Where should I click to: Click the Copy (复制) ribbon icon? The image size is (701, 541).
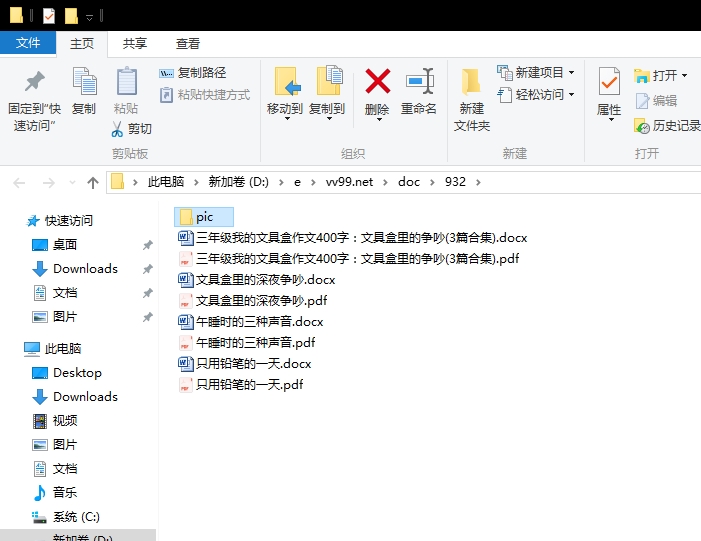click(x=84, y=81)
